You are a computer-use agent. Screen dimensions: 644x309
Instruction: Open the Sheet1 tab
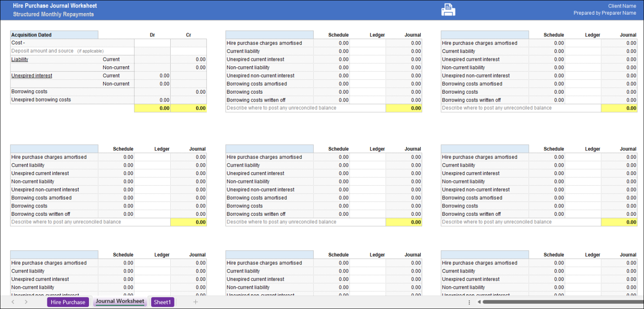[162, 302]
